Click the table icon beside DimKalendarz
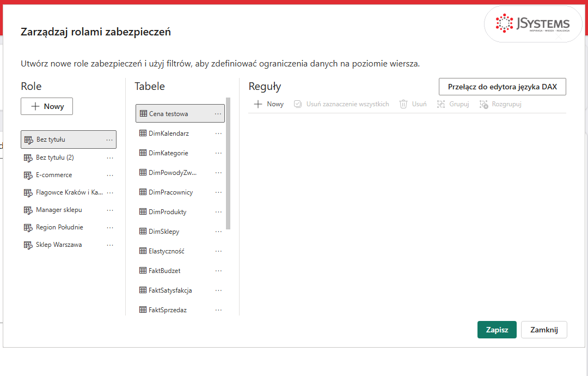588x376 pixels. tap(143, 133)
